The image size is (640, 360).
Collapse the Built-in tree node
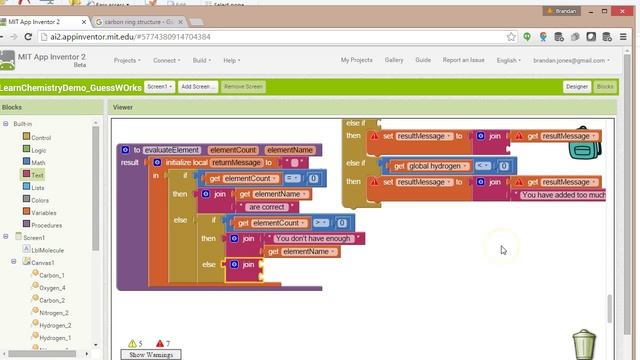click(x=6, y=124)
